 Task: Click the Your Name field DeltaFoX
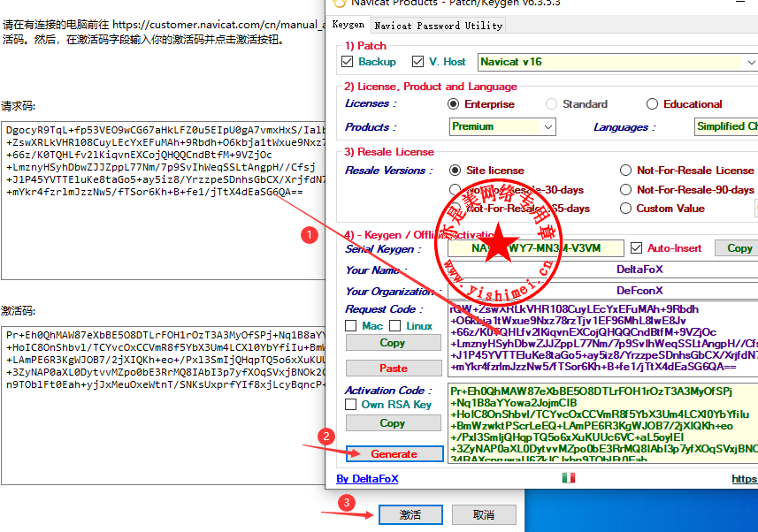point(603,270)
